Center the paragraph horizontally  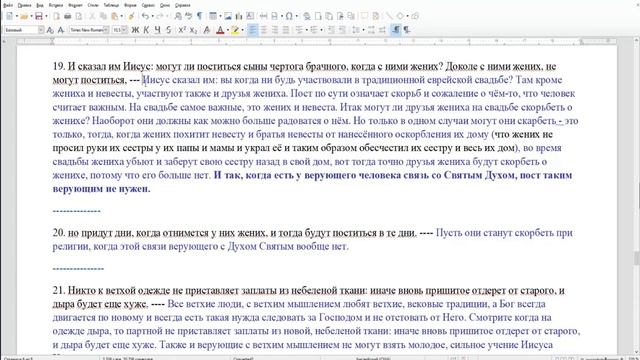click(x=264, y=30)
